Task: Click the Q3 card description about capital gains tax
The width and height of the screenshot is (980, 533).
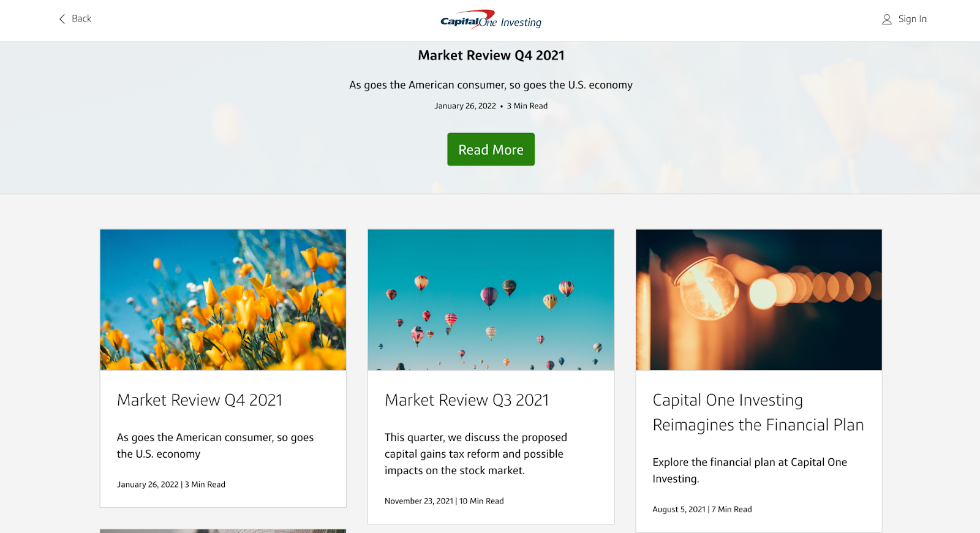Action: pyautogui.click(x=476, y=454)
